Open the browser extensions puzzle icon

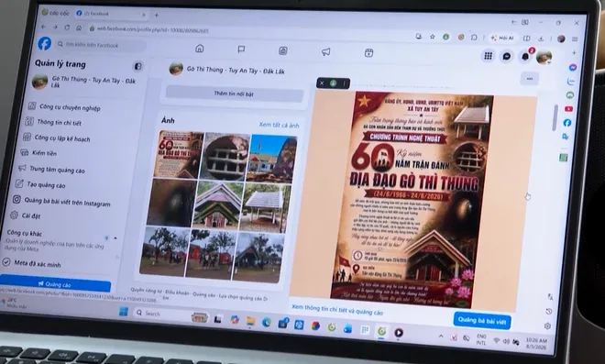[474, 38]
